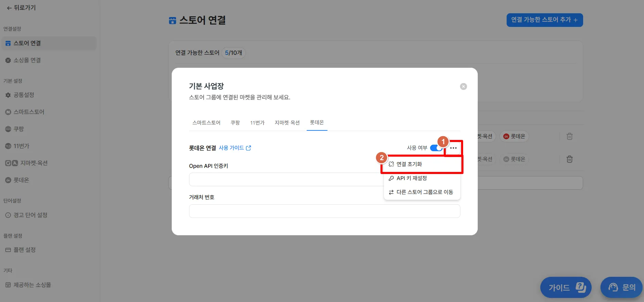
Task: Toggle the 사용 여부 switch
Action: click(x=436, y=148)
